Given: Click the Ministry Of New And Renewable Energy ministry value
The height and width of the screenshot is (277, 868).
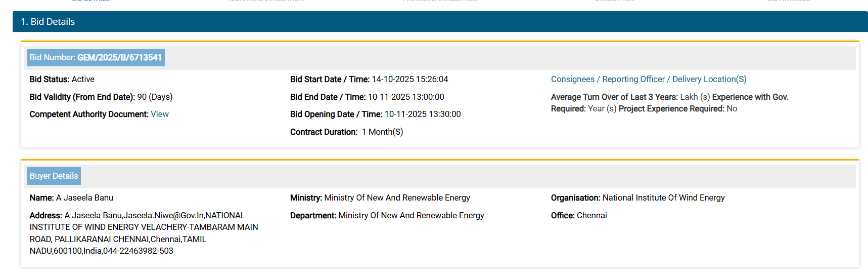Looking at the screenshot, I should point(397,198).
